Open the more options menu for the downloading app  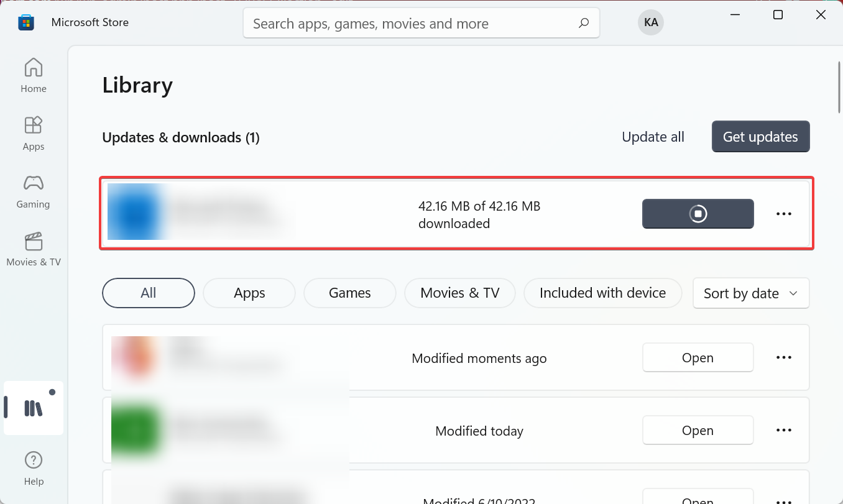(784, 213)
